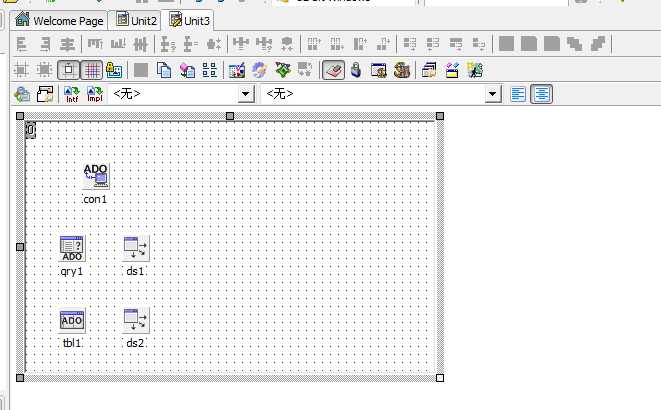This screenshot has height=410, width=661.
Task: Click the brown treasure figure icon
Action: (402, 70)
